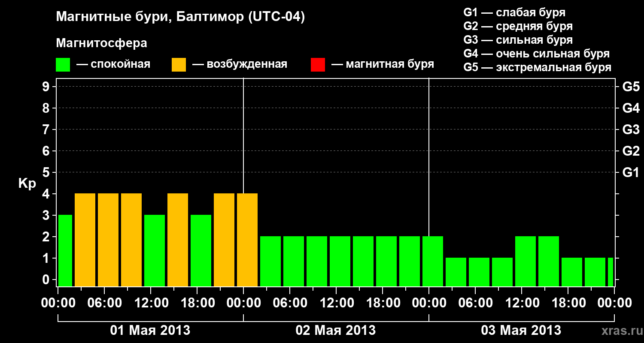Screen dimensions: 644x343
Task: Click the '— магнитная буря' legend label
Action: point(383,65)
